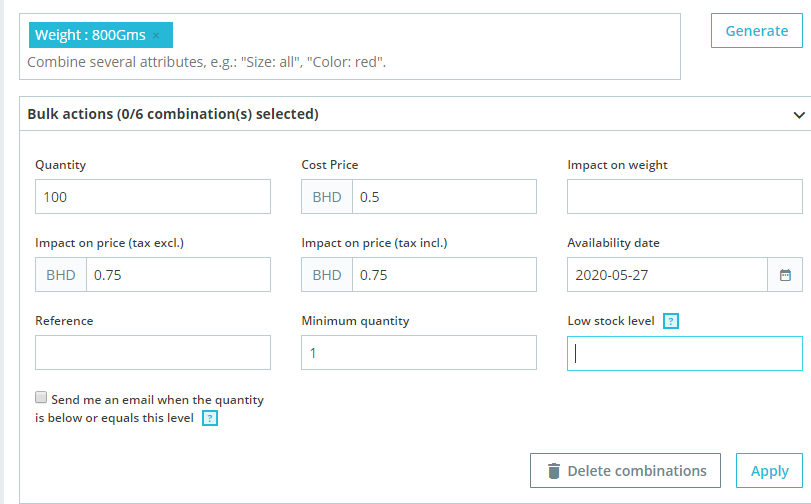The width and height of the screenshot is (811, 504).
Task: Edit Impact on price tax excl. field
Action: coord(177,275)
